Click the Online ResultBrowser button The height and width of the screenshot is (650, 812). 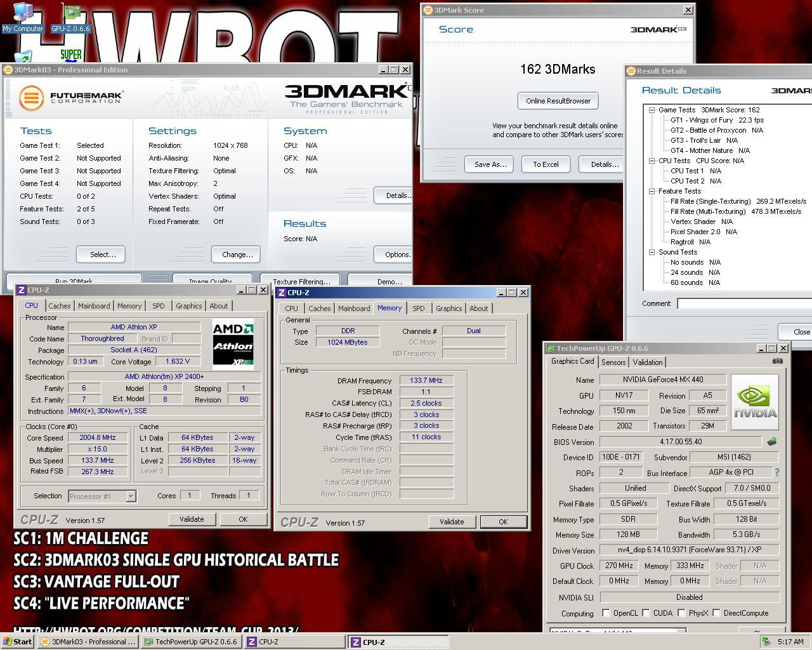coord(558,101)
